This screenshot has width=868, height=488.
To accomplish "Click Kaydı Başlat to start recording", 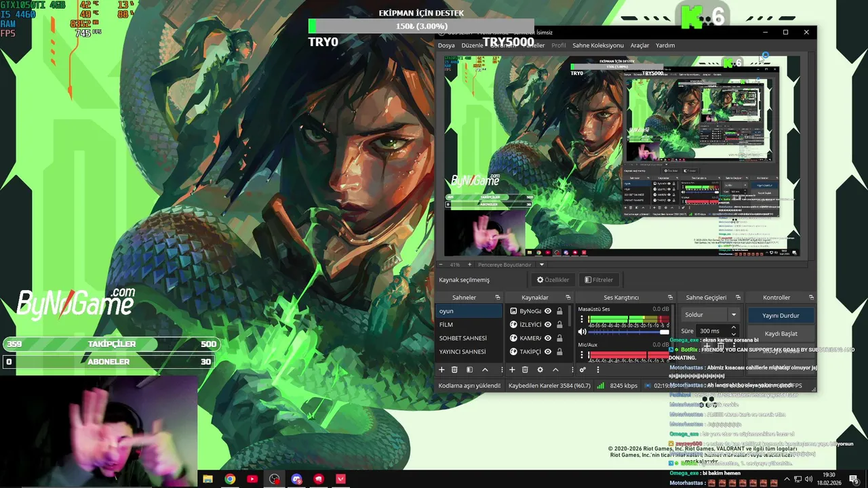I will pyautogui.click(x=781, y=333).
